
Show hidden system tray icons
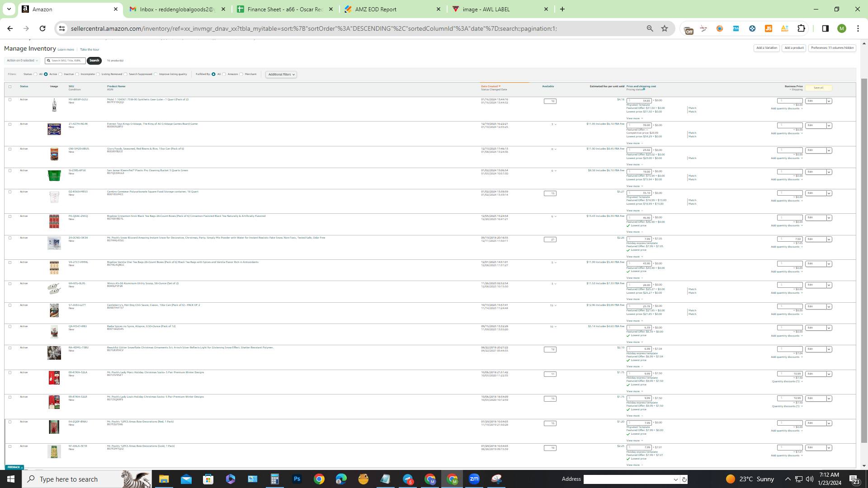click(x=788, y=479)
